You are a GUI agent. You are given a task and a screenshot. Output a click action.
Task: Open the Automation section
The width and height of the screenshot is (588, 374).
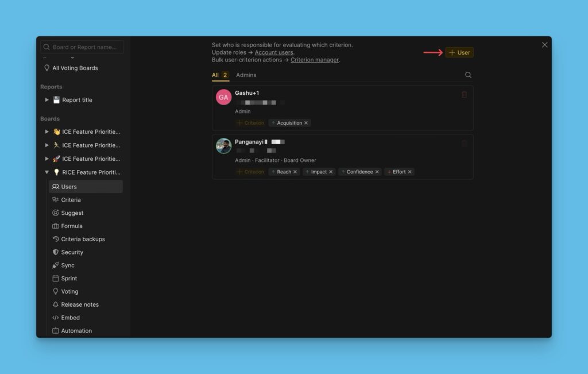click(x=76, y=331)
